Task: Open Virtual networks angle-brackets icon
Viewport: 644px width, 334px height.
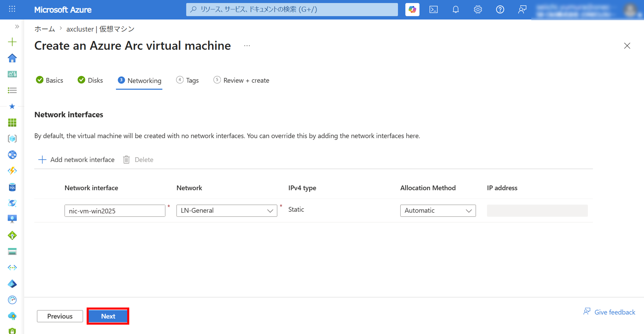Action: pos(12,268)
